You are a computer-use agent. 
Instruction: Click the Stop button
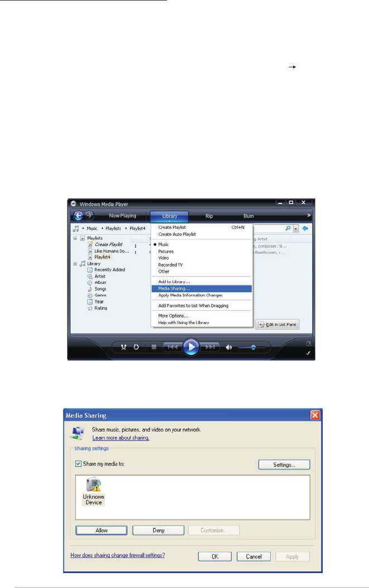click(154, 347)
